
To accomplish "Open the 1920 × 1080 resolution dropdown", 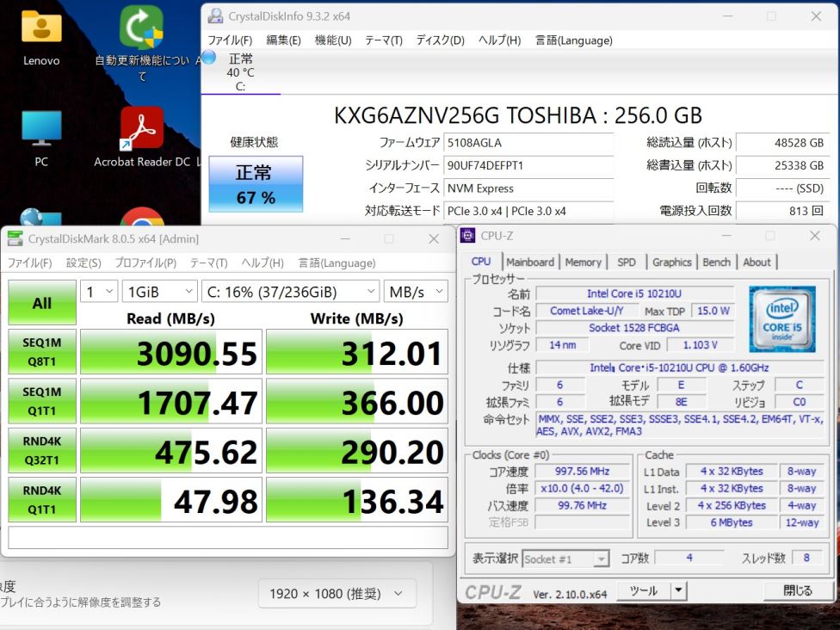I will tap(337, 593).
